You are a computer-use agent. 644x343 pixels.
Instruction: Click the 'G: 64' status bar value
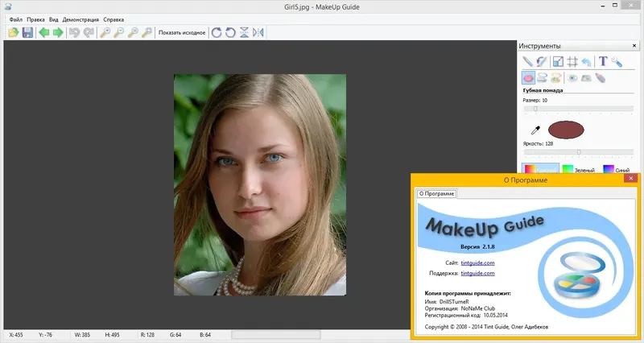click(x=175, y=335)
